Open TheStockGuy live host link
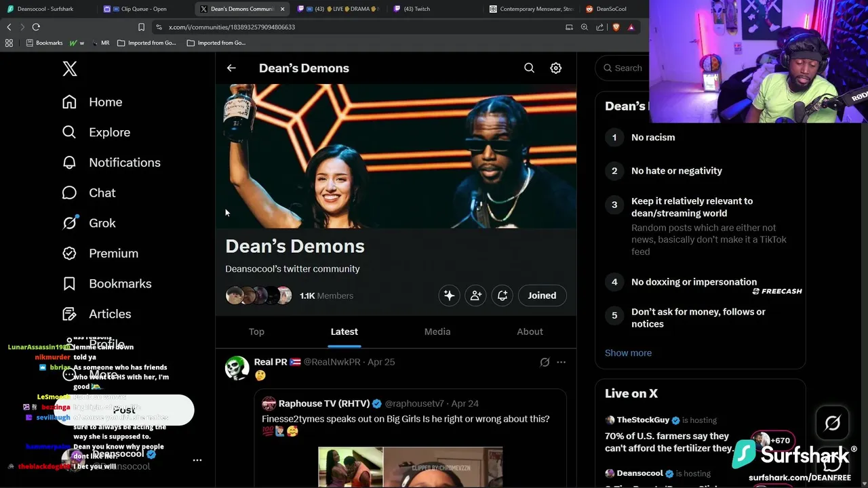The image size is (868, 488). tap(642, 420)
